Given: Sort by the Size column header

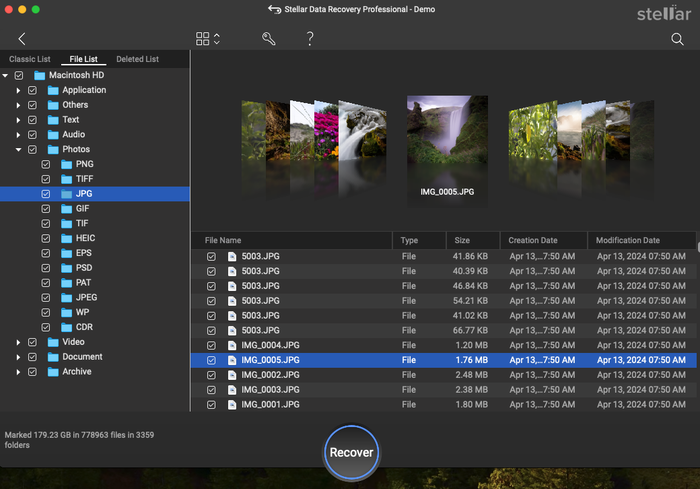Looking at the screenshot, I should pyautogui.click(x=473, y=240).
